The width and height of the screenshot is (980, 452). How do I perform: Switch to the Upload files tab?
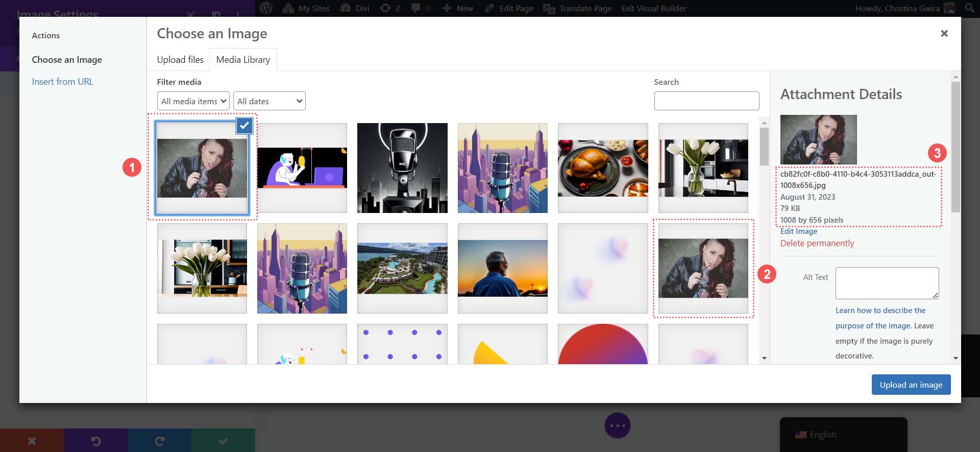click(180, 60)
